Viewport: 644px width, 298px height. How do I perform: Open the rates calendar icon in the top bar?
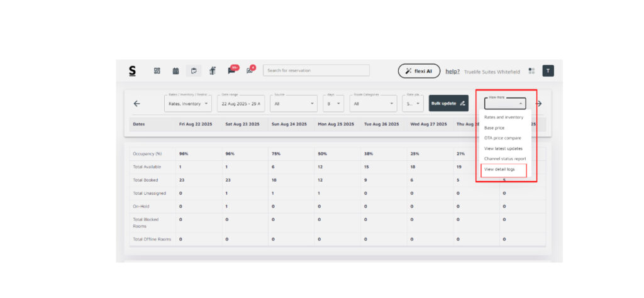(x=194, y=70)
